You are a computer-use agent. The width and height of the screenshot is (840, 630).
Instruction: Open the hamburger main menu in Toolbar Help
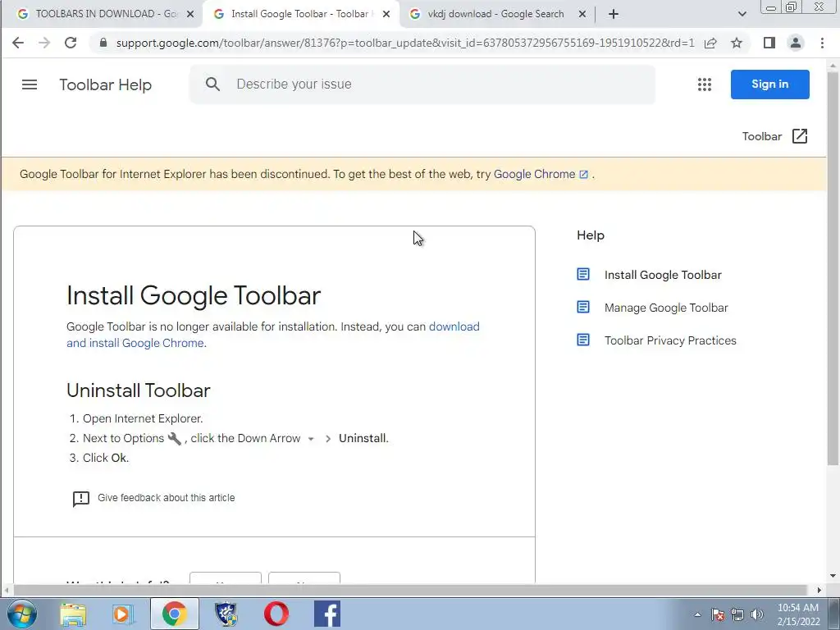tap(30, 84)
